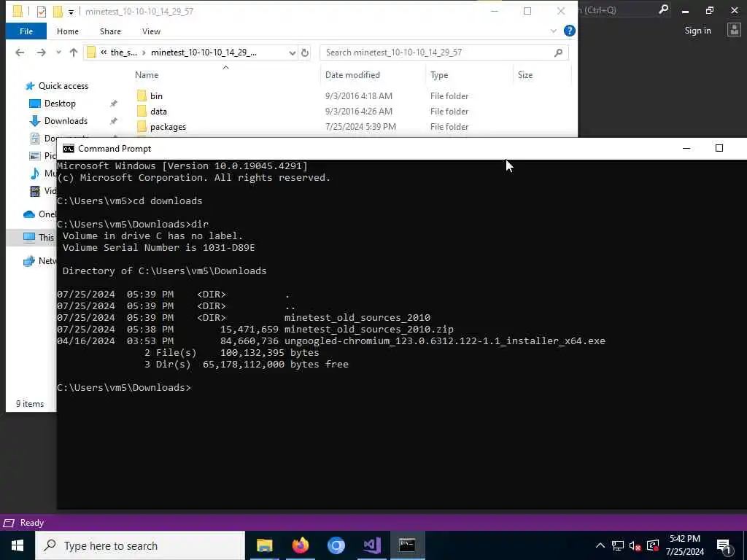This screenshot has height=560, width=747.
Task: Open the Windows Start menu
Action: click(18, 545)
